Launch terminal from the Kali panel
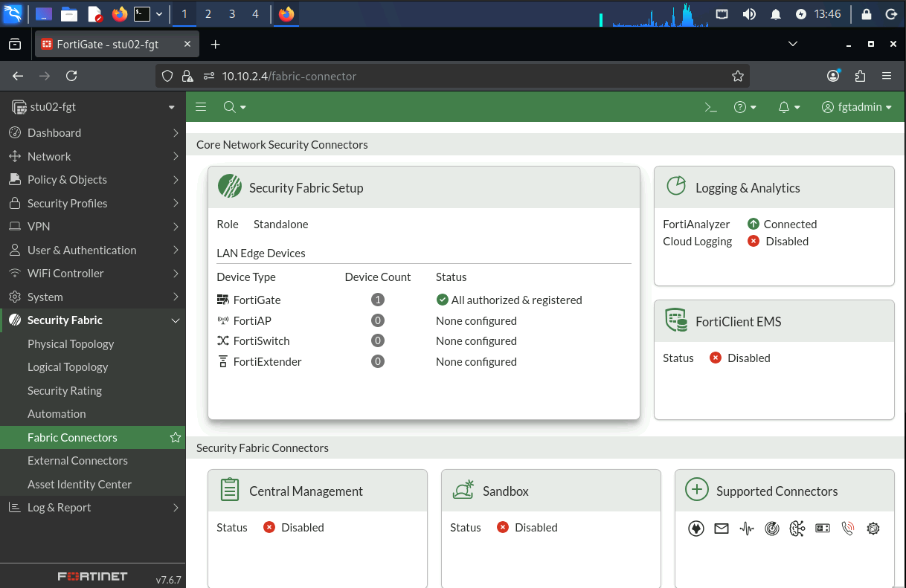Screen dimensions: 906x588 [x=142, y=13]
